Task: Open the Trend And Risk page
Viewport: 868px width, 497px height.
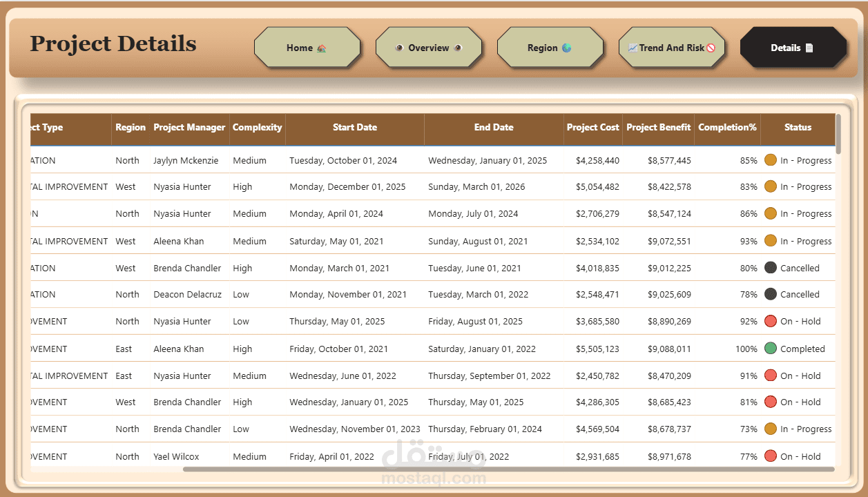Action: click(x=672, y=48)
